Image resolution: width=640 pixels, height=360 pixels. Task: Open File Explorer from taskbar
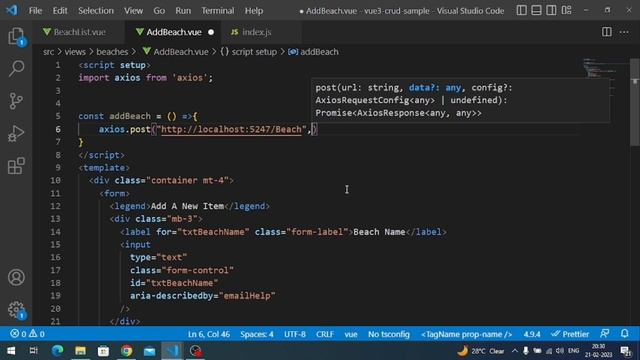(80, 351)
